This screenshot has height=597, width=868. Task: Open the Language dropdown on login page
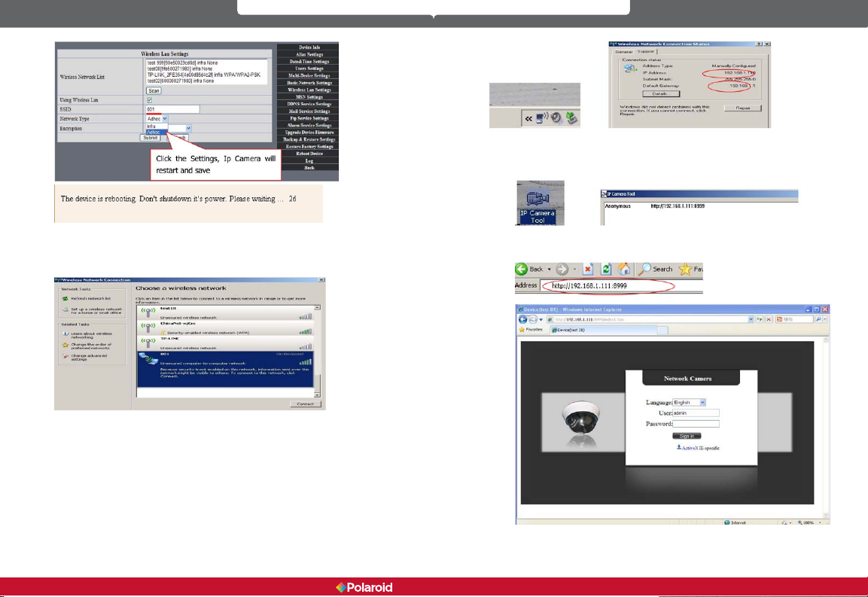[689, 403]
